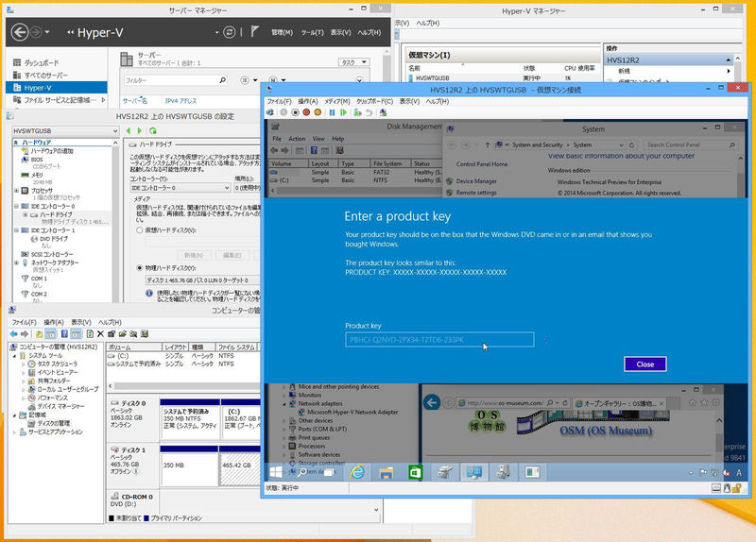The width and height of the screenshot is (756, 542).
Task: Click the ボリューム column header in disk list
Action: click(x=134, y=347)
